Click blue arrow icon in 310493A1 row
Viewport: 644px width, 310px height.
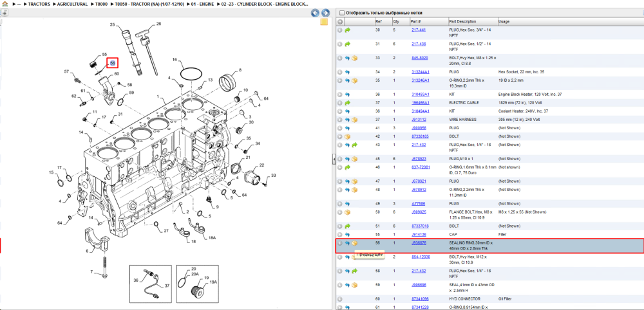pos(348,95)
